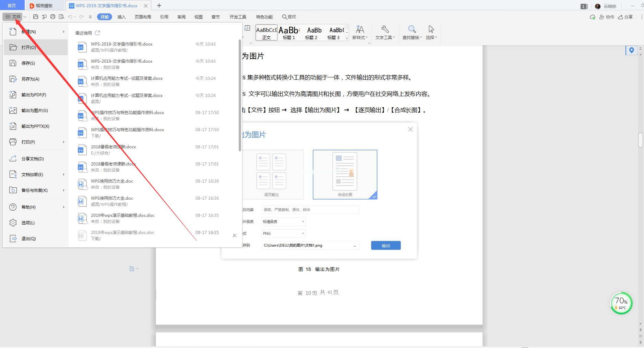Click the cloud sync status icon
The width and height of the screenshot is (644, 348).
592,17
